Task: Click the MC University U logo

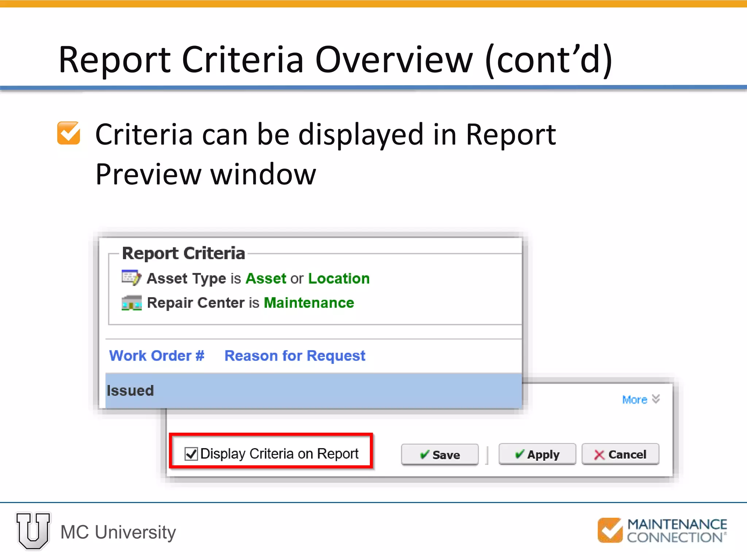Action: [33, 531]
